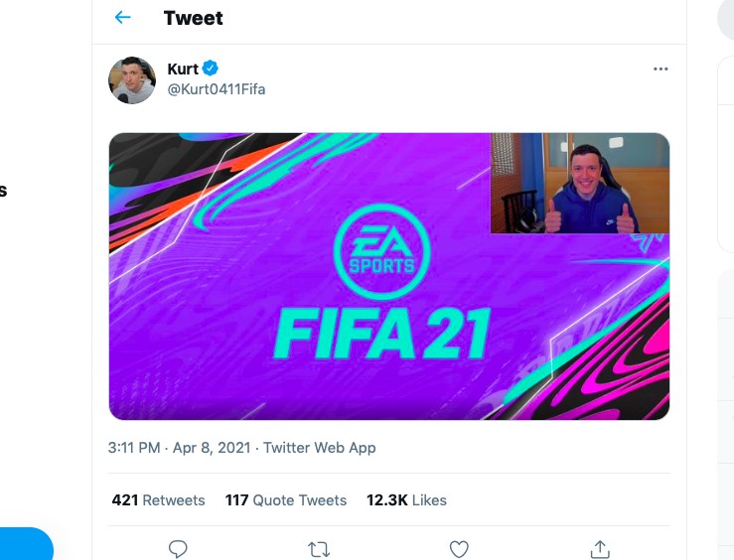This screenshot has height=560, width=734.
Task: Open the Kurt display name link
Action: point(183,69)
